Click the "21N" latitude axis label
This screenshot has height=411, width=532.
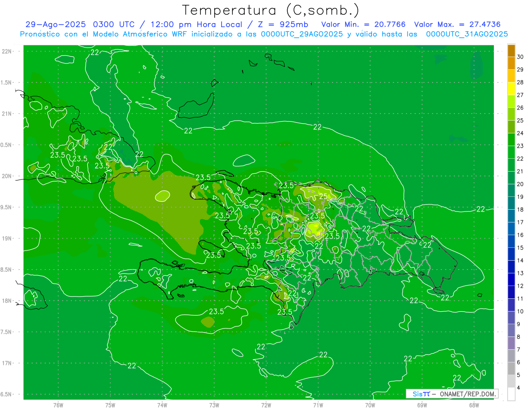point(8,114)
